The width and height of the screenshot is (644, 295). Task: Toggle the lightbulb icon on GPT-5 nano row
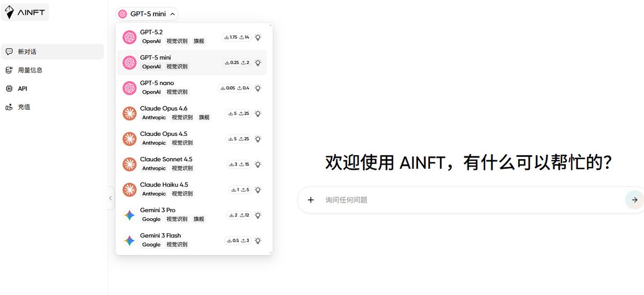point(258,88)
